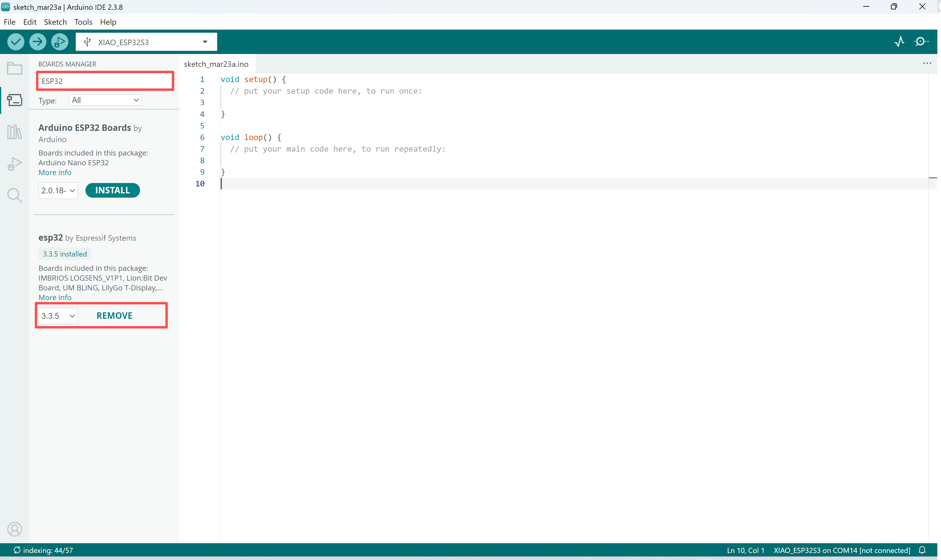
Task: Open the Tools menu
Action: pyautogui.click(x=83, y=22)
